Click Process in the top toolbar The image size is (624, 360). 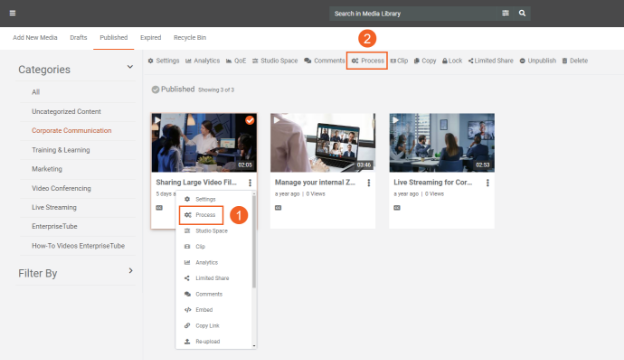(x=368, y=60)
